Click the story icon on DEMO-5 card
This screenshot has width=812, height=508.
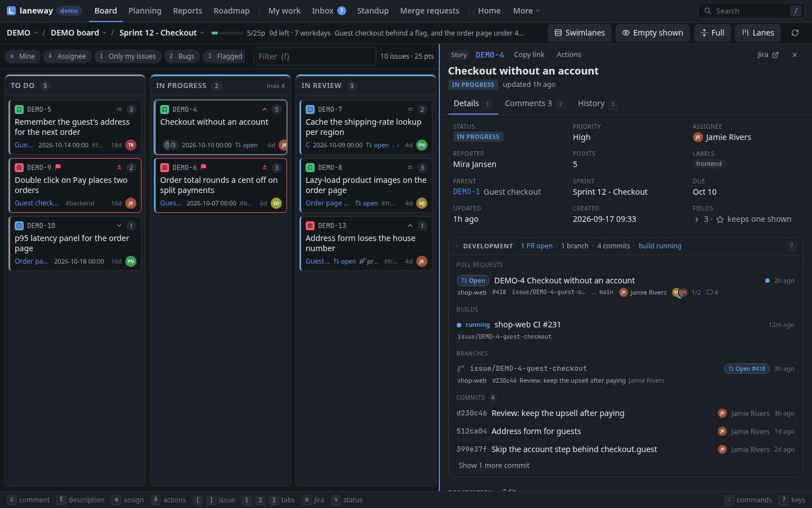point(19,110)
